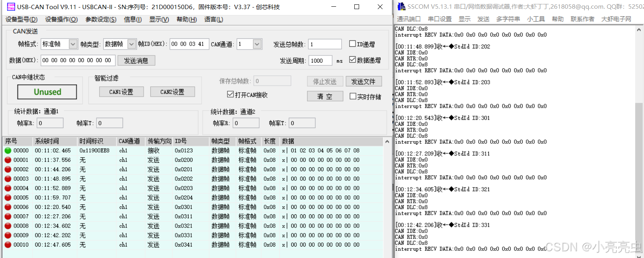The width and height of the screenshot is (644, 258).
Task: Open 通讯端口 menu in SSCOM window
Action: click(x=409, y=19)
